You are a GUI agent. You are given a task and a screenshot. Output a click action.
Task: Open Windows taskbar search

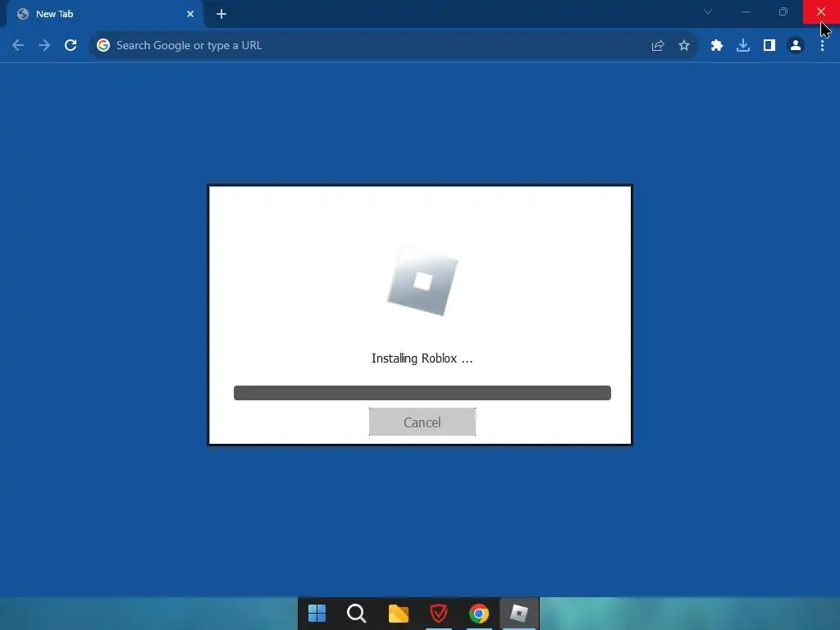(x=357, y=614)
